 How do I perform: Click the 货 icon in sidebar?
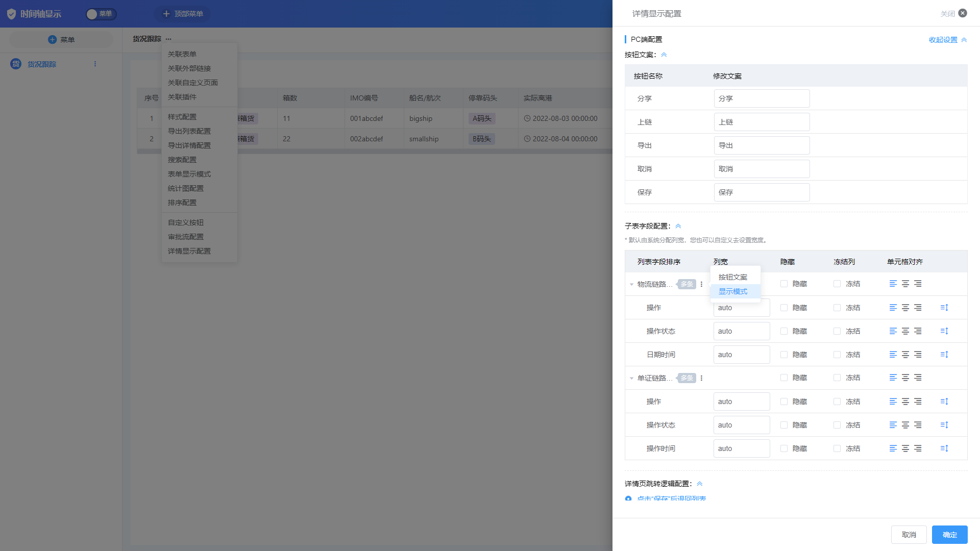tap(16, 64)
